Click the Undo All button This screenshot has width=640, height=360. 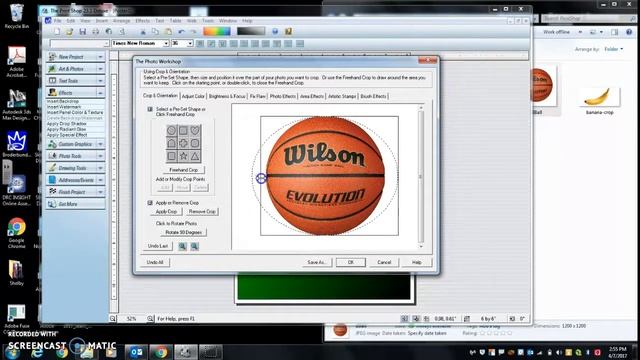point(155,262)
